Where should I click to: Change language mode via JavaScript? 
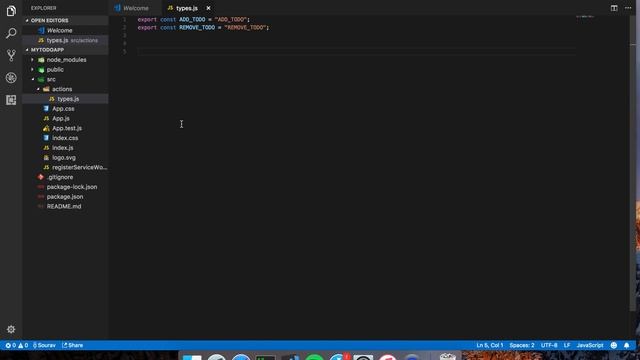590,345
